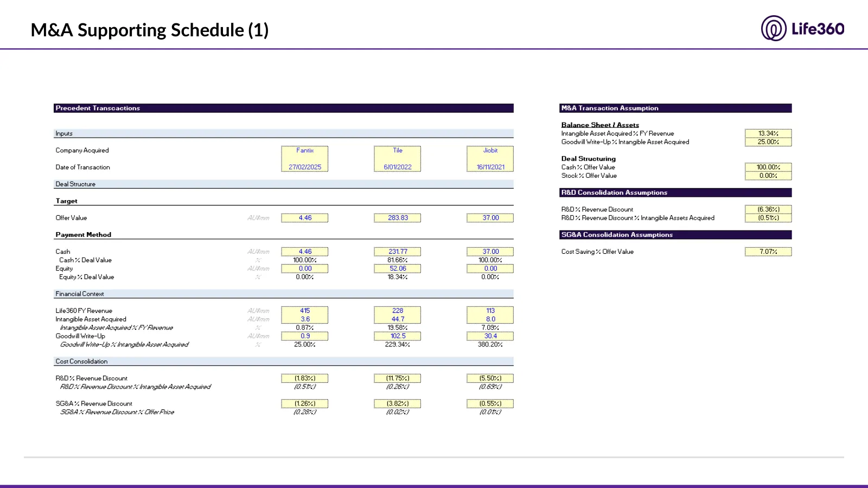Select the Cash cell showing 231.77
Screen dimensions: 868x488
point(398,252)
